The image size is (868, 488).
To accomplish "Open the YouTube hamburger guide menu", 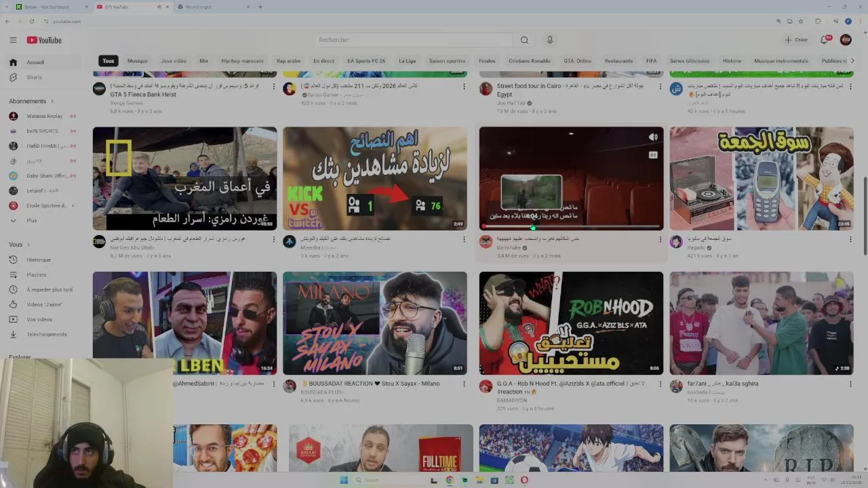I will point(13,40).
